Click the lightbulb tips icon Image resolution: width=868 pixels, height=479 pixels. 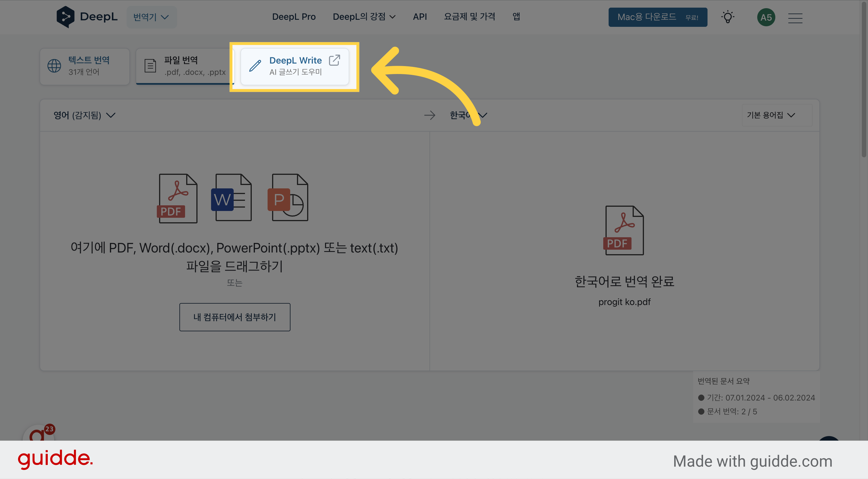click(x=728, y=17)
